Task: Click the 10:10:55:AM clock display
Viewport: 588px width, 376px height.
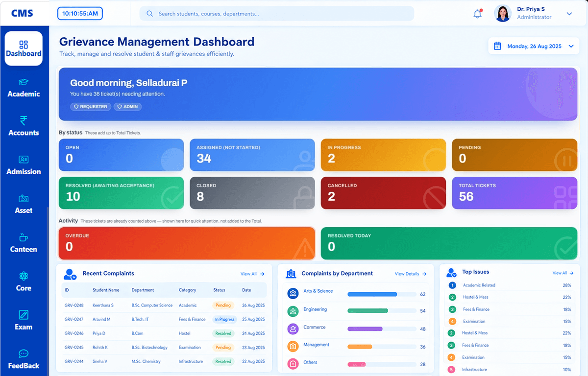Action: click(x=80, y=13)
